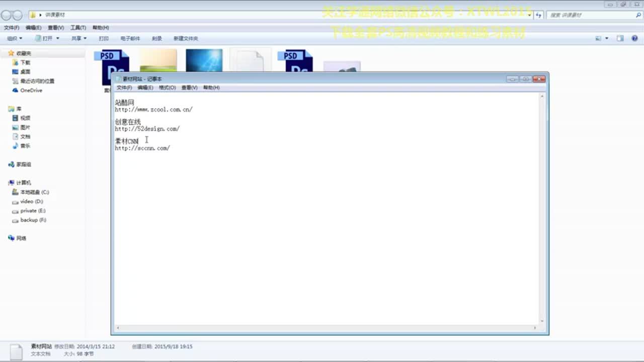Click the 站酷网 line in Notepad

[124, 103]
